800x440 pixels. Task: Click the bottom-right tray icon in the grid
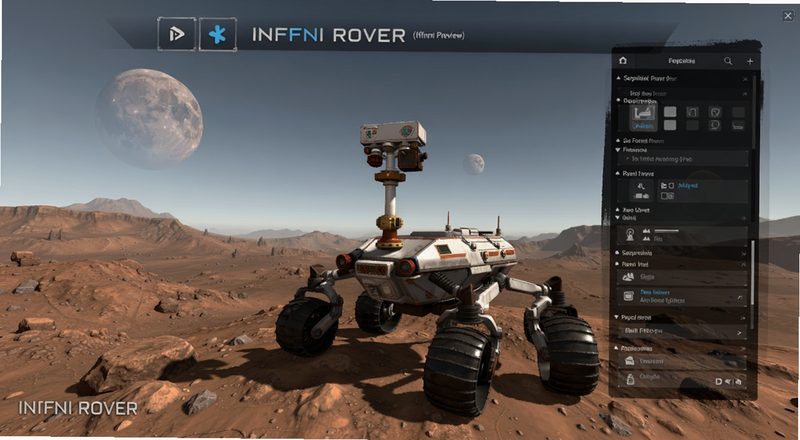pos(738,126)
